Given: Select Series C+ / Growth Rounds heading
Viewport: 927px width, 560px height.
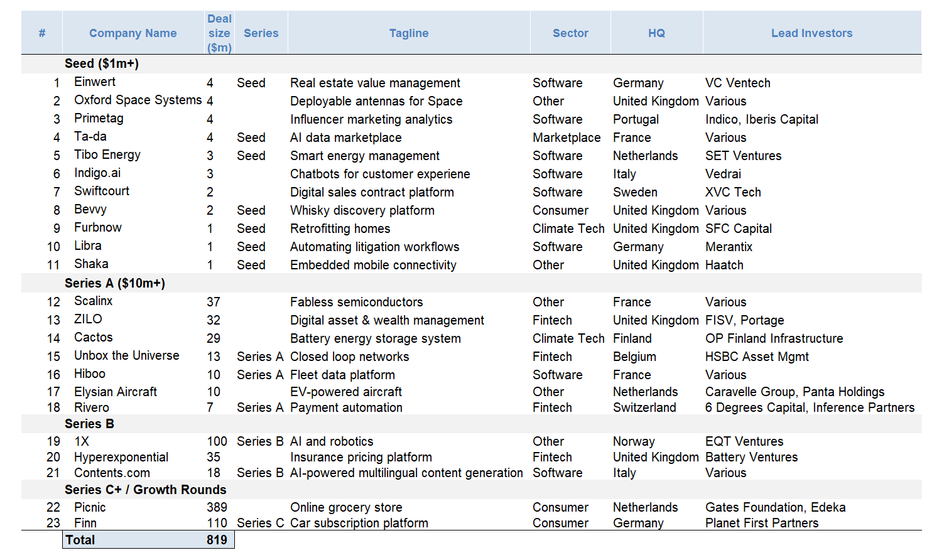Looking at the screenshot, I should (x=145, y=490).
